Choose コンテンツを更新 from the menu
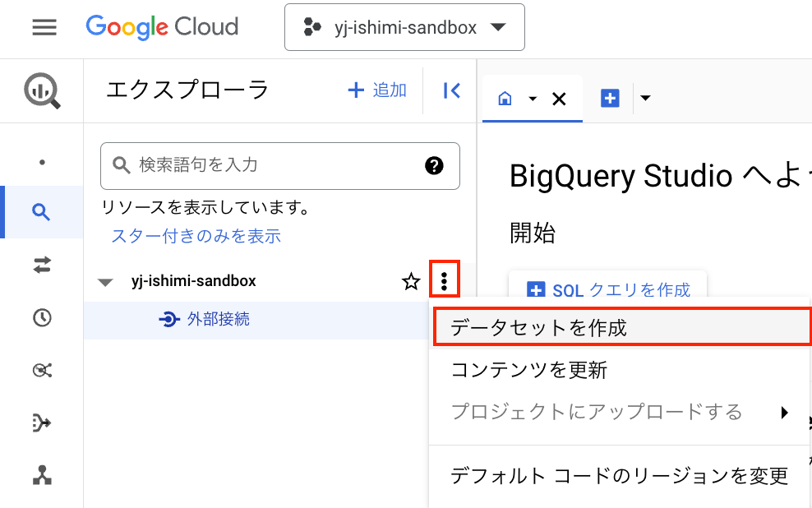Viewport: 812px width, 508px height. 621,370
